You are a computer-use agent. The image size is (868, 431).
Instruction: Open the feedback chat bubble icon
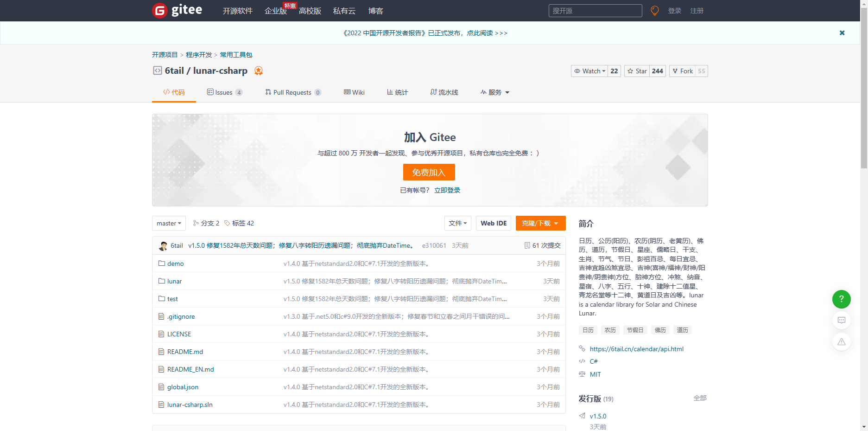click(x=842, y=320)
